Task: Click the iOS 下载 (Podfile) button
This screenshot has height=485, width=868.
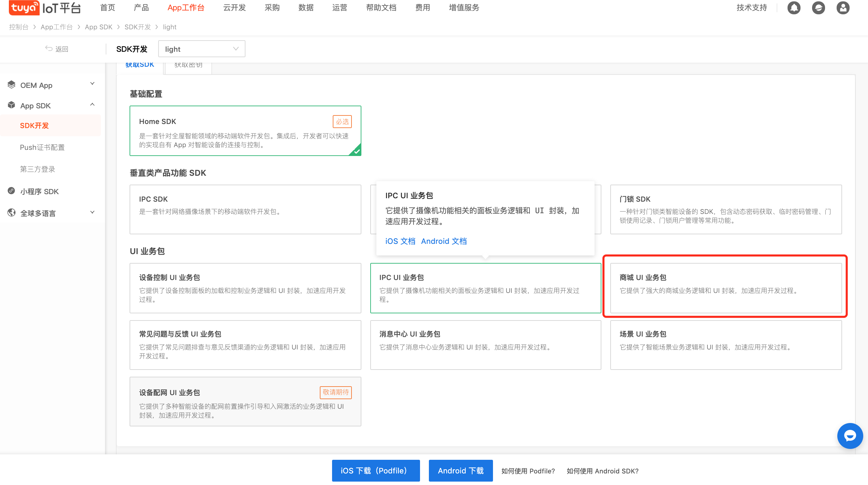Action: click(x=375, y=471)
